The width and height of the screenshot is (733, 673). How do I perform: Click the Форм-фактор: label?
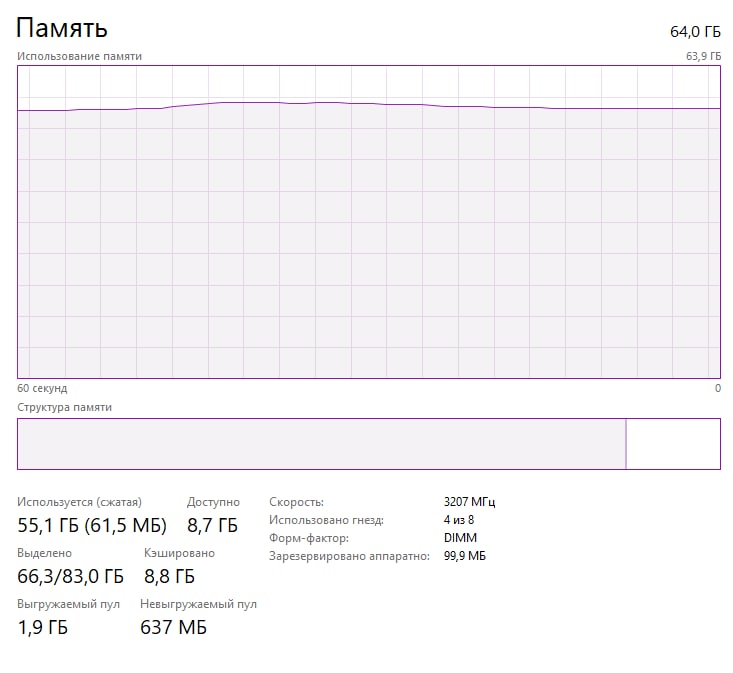point(309,538)
